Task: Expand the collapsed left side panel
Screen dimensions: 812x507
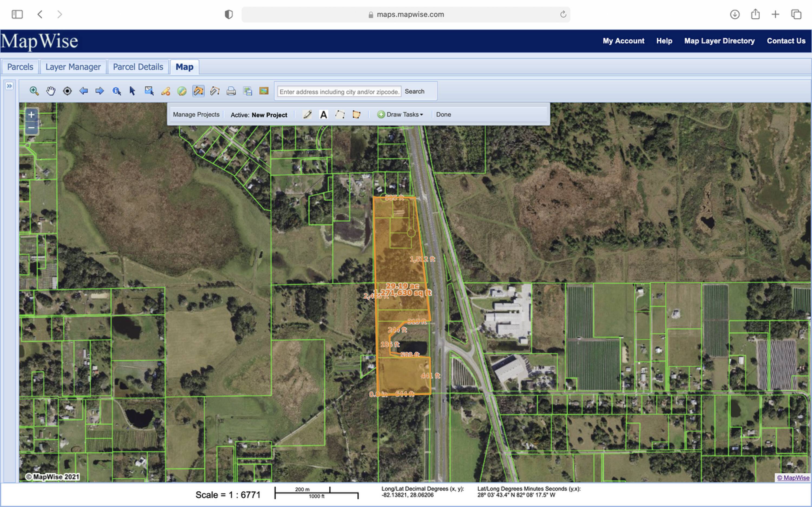Action: 9,86
